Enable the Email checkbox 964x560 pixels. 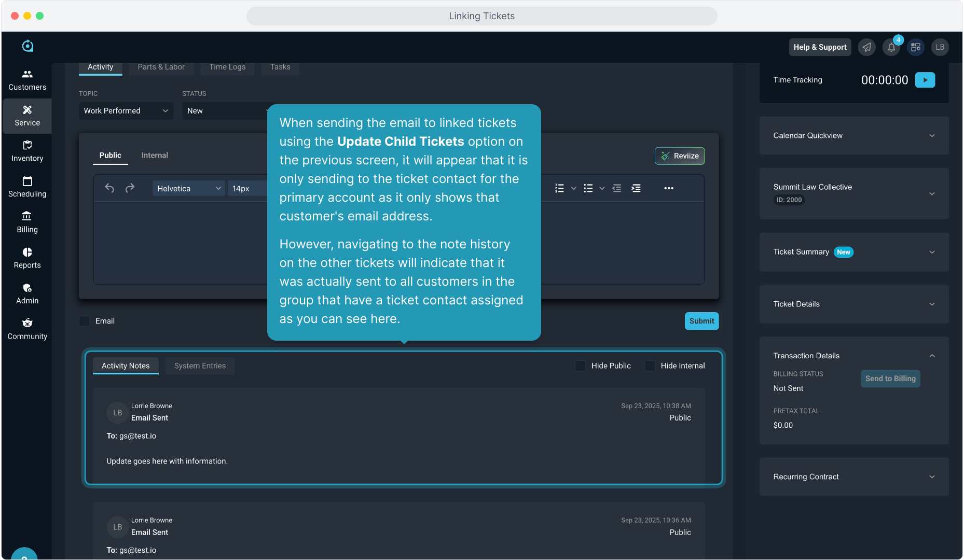85,321
